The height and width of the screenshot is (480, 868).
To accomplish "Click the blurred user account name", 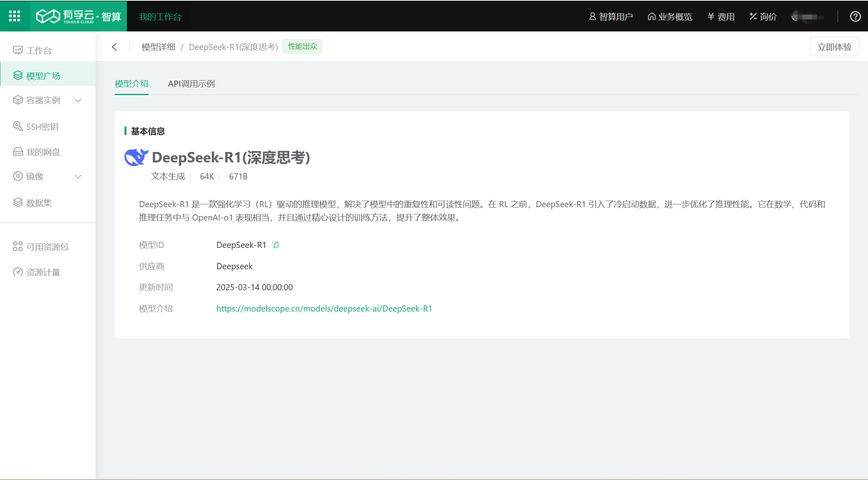I will coord(808,17).
